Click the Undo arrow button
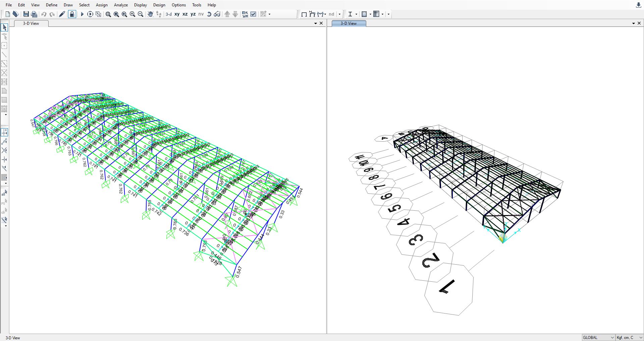The image size is (644, 341). point(44,14)
